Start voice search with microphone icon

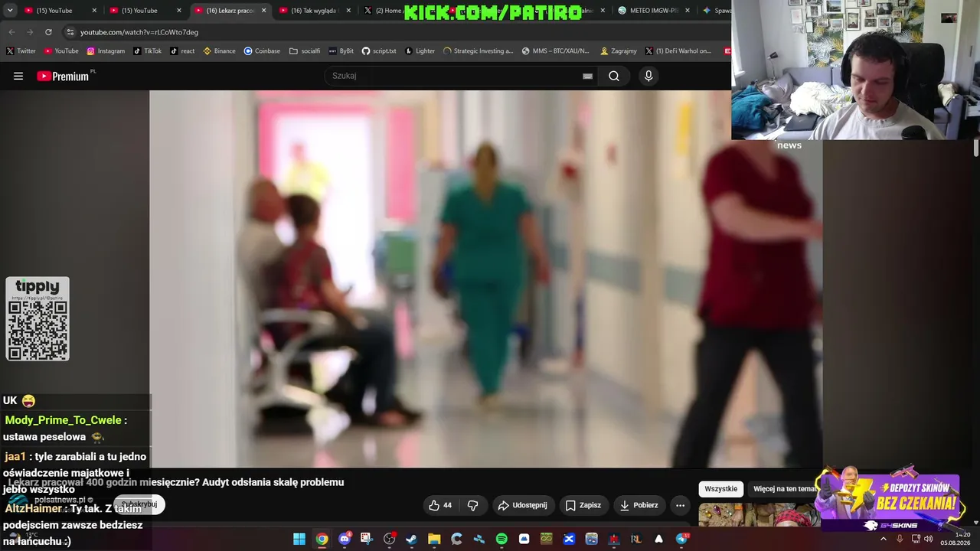648,76
